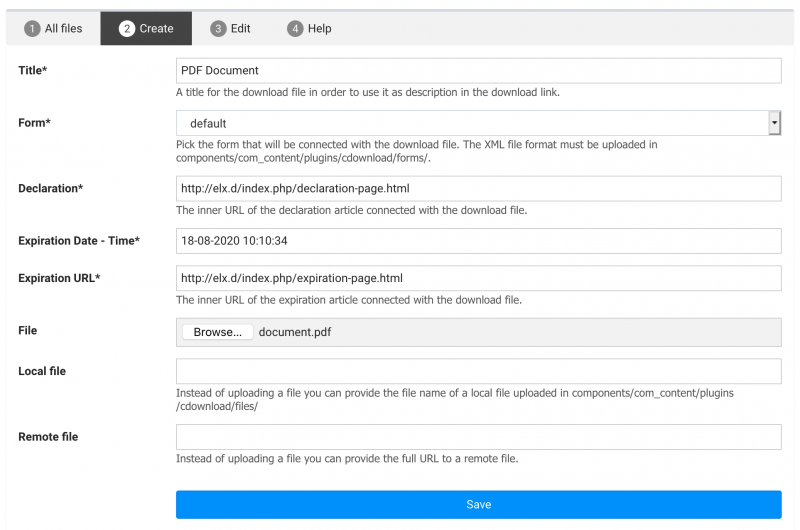Click the Expiration Date - Time field
The width and height of the screenshot is (800, 530).
pyautogui.click(x=479, y=241)
